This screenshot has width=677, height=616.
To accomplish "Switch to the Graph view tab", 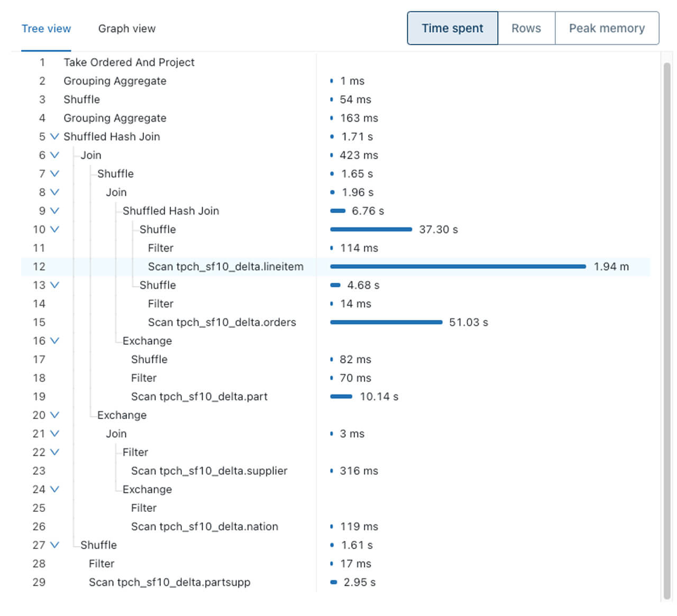I will pyautogui.click(x=127, y=29).
